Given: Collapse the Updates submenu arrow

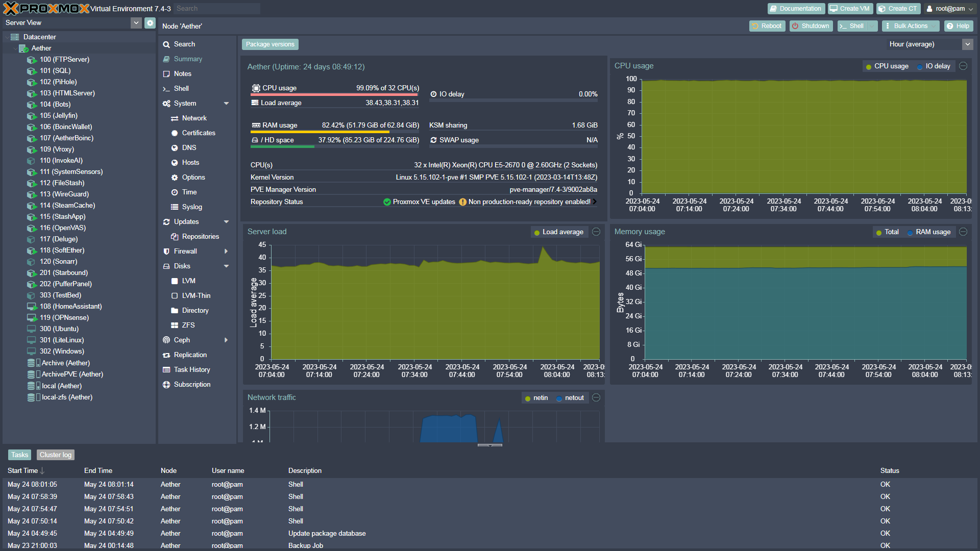Looking at the screenshot, I should click(x=226, y=222).
